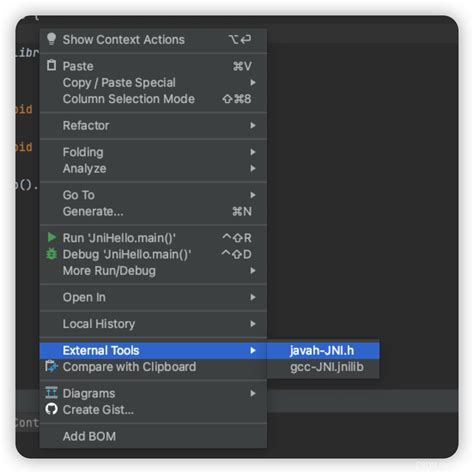Click the Compare with Clipboard icon
474x474 pixels.
51,367
